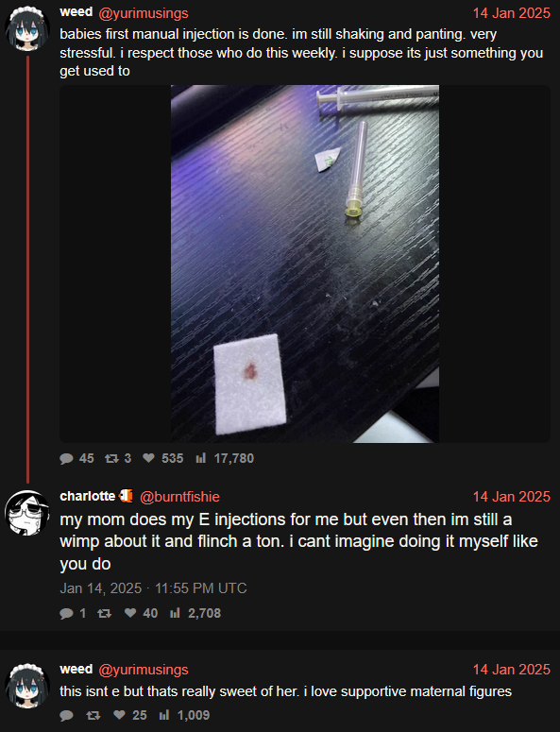The width and height of the screenshot is (560, 732).
Task: Click views icon showing 2,708
Action: coord(175,612)
